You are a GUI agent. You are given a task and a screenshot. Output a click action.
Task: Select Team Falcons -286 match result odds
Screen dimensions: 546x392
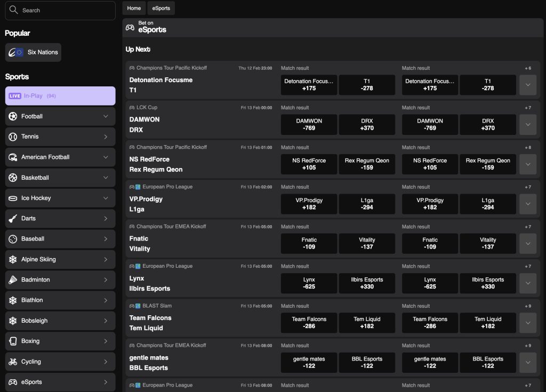point(309,323)
